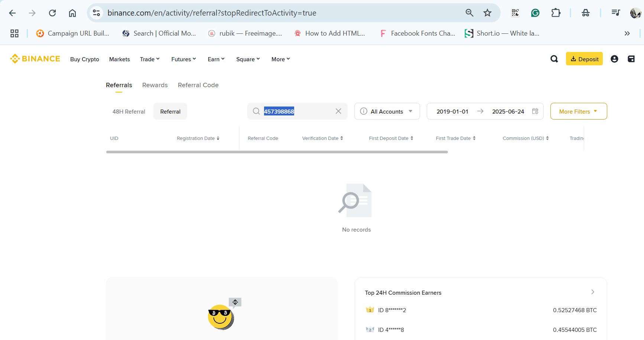Expand the All Accounts dropdown
Image resolution: width=644 pixels, height=340 pixels.
387,111
